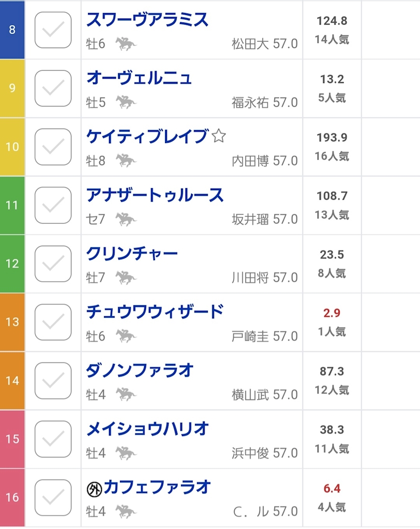Click horse icon under オーヴェルニュ

[126, 103]
